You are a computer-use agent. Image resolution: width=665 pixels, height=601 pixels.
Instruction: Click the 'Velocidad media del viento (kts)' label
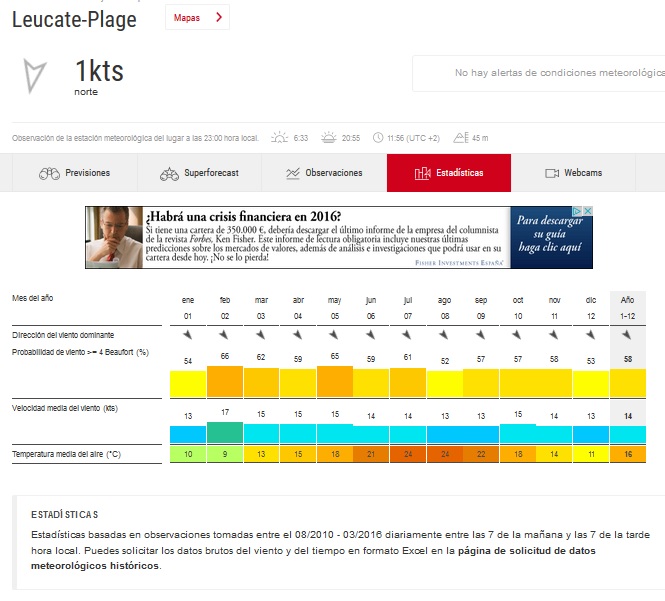[65, 408]
